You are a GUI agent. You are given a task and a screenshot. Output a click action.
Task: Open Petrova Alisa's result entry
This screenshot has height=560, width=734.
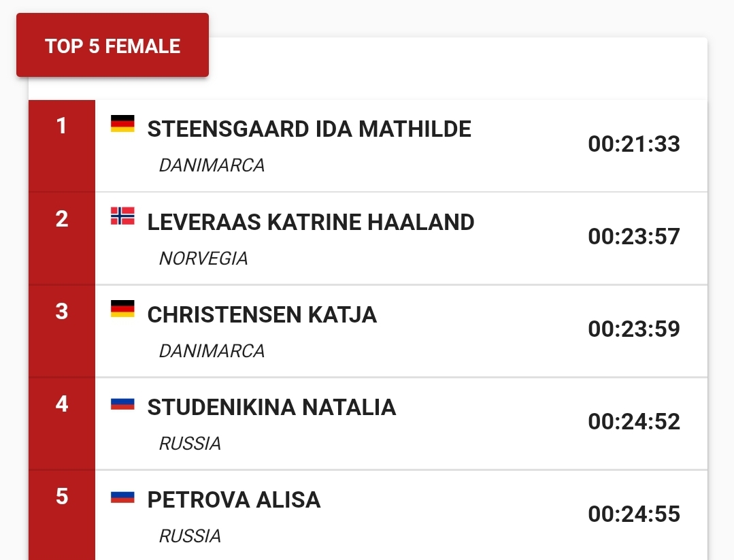pyautogui.click(x=234, y=499)
